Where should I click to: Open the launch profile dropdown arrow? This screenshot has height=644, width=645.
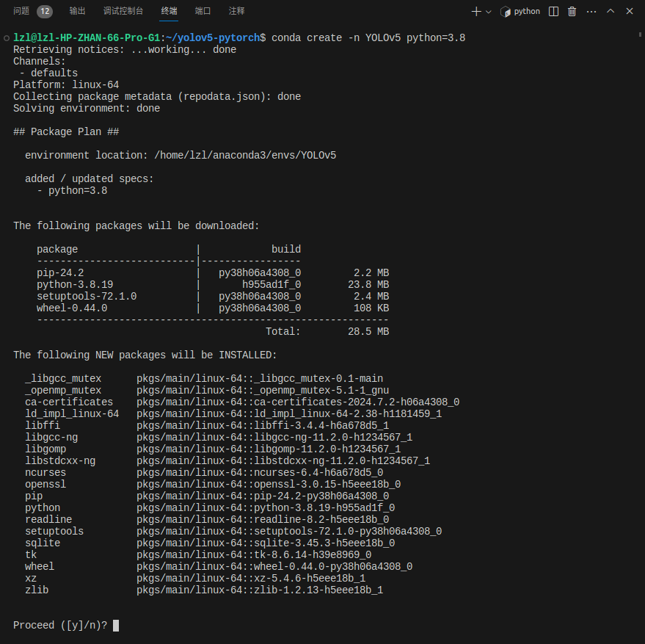(x=489, y=12)
